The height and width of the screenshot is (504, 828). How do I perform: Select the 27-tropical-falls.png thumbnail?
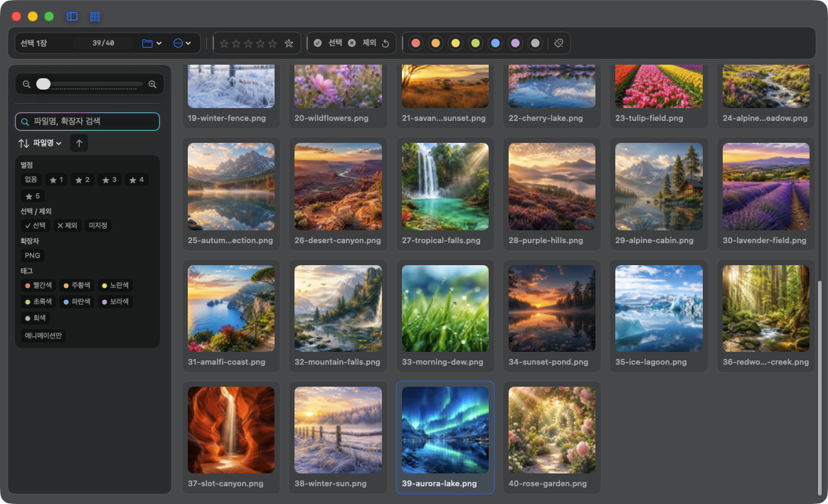[x=445, y=186]
